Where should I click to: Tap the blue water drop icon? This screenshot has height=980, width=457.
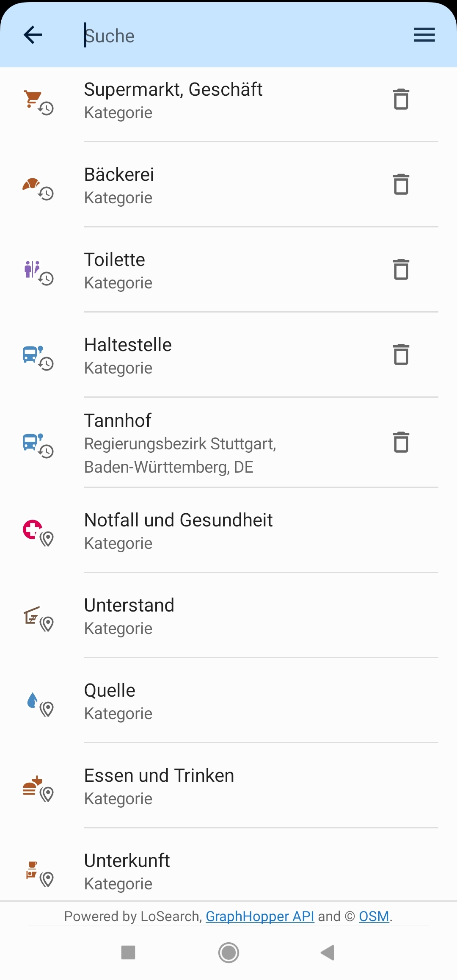click(32, 700)
